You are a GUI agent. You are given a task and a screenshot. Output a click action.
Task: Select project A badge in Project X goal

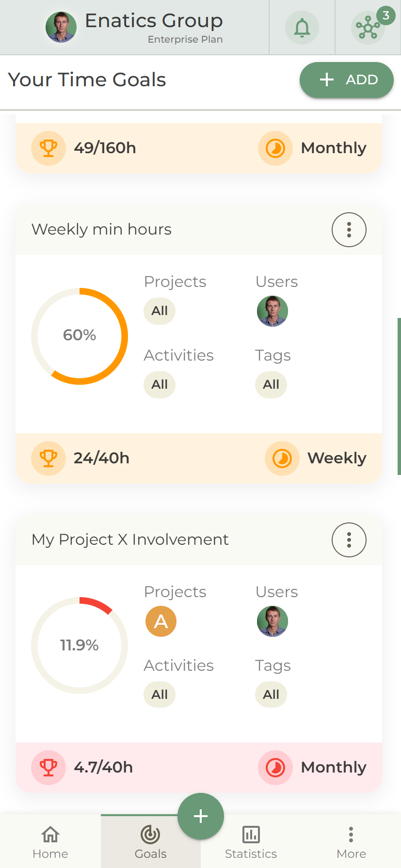click(x=161, y=621)
